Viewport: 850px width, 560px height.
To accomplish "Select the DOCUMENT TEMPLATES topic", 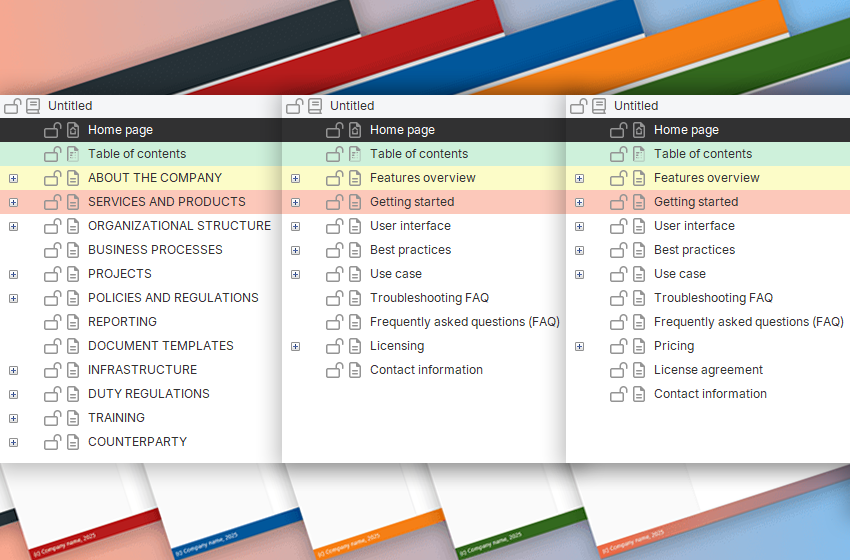I will (160, 346).
